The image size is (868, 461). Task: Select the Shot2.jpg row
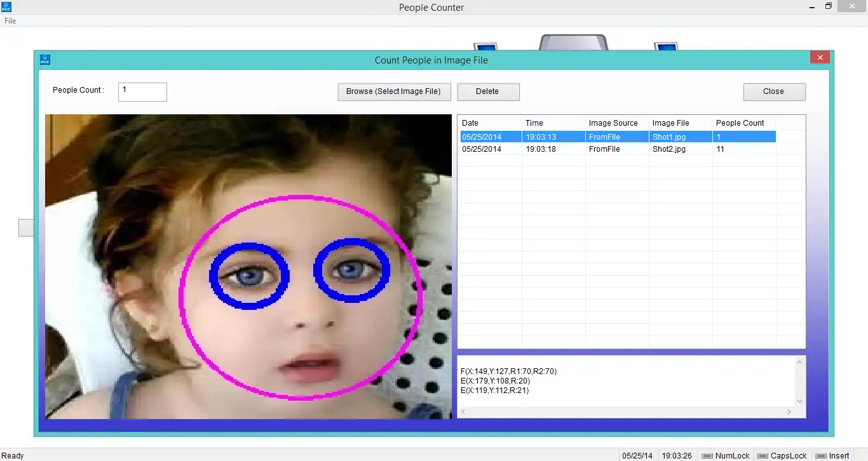pyautogui.click(x=617, y=149)
